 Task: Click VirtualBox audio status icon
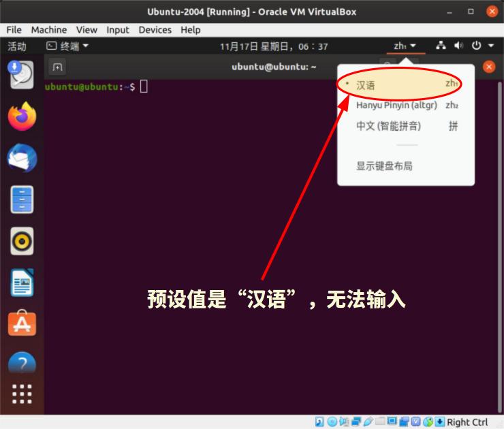[x=344, y=422]
